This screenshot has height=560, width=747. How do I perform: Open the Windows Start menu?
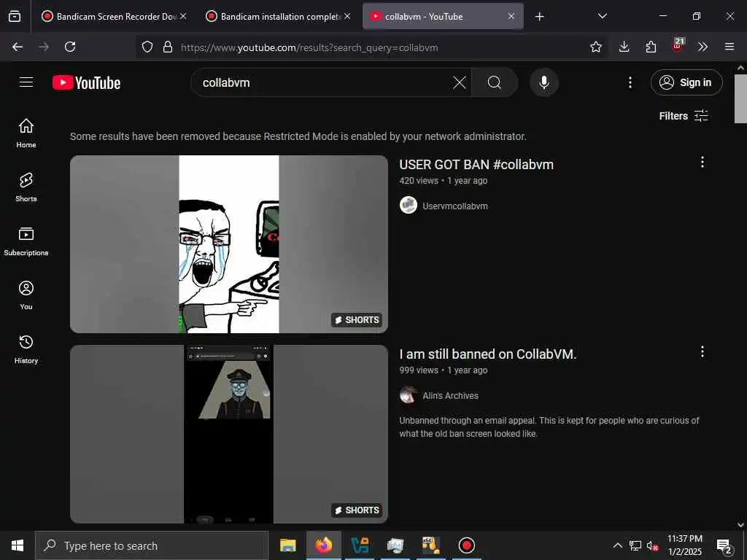18,545
